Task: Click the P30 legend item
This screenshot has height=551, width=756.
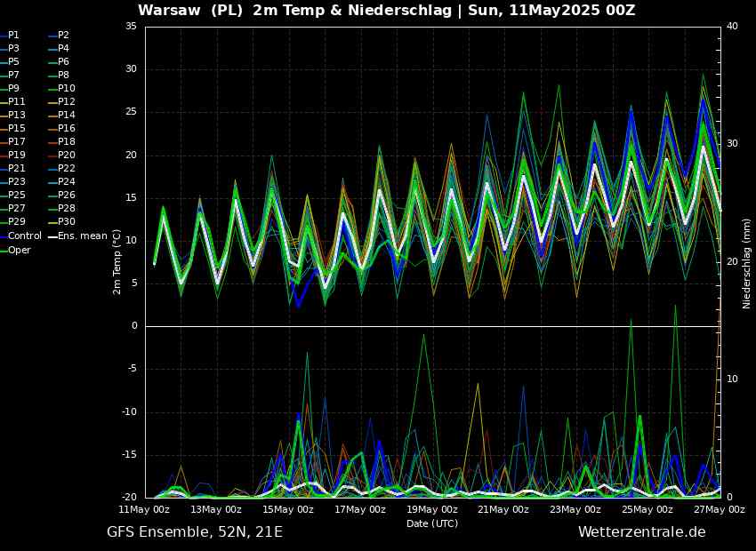Action: pyautogui.click(x=61, y=221)
